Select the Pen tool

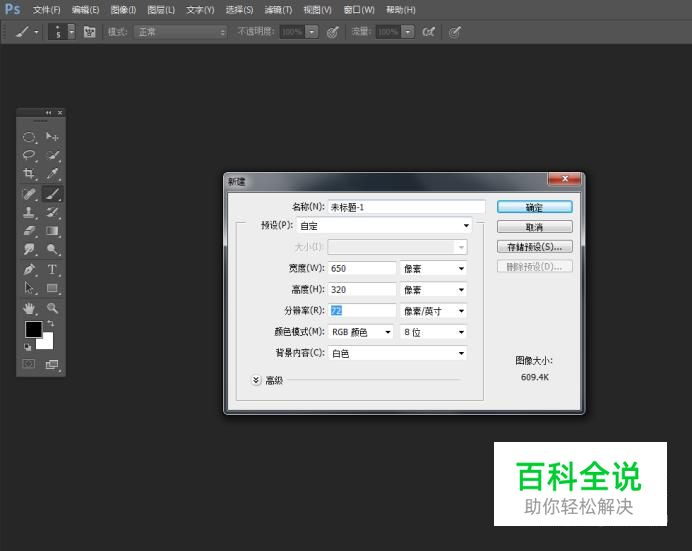(29, 269)
